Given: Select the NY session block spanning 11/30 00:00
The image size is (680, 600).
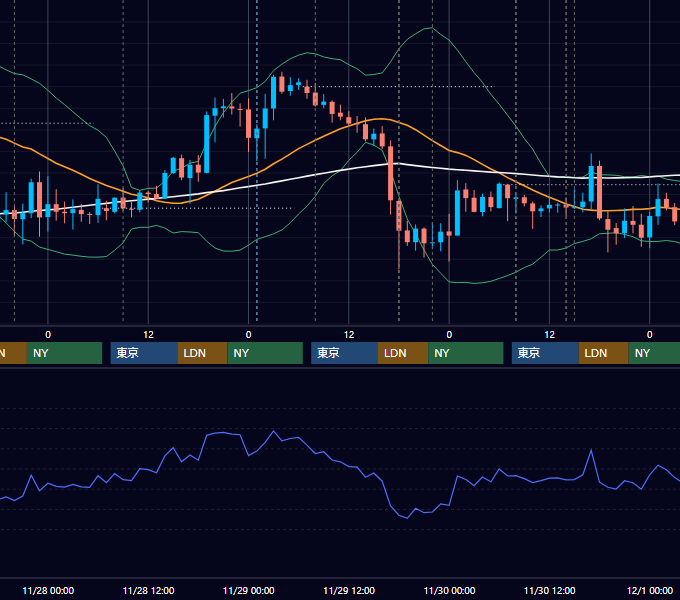Looking at the screenshot, I should tap(466, 353).
